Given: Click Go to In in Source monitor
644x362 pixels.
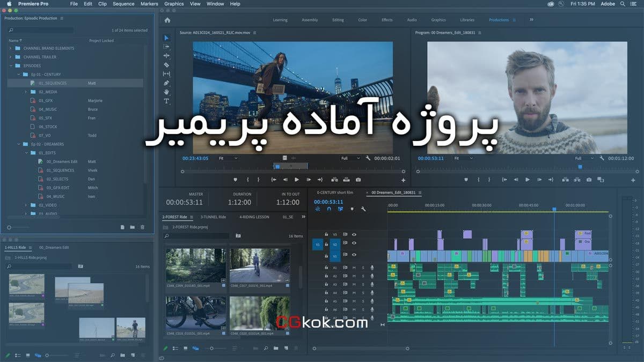Looking at the screenshot, I should pyautogui.click(x=274, y=180).
